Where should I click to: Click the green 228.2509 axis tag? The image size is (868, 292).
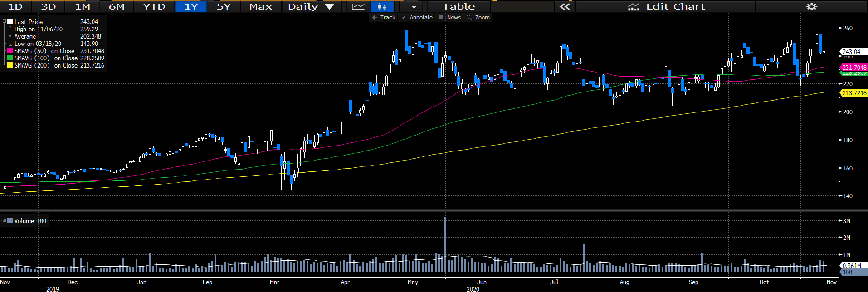pyautogui.click(x=853, y=73)
